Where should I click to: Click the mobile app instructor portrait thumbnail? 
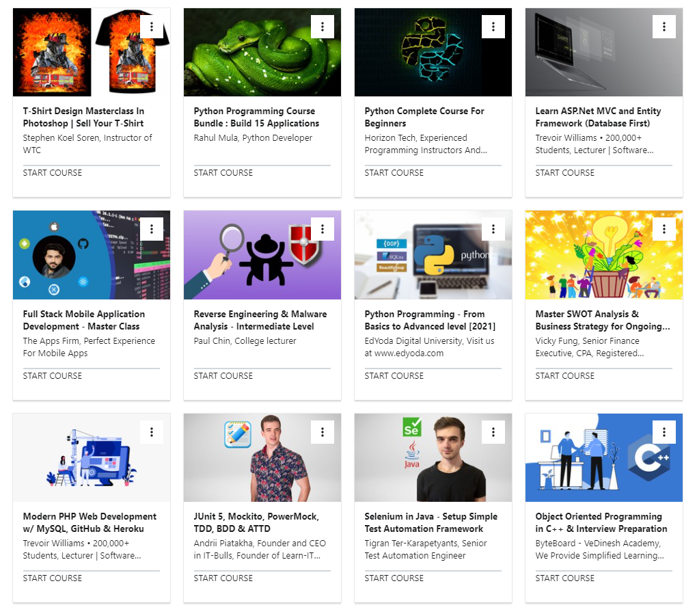point(92,255)
